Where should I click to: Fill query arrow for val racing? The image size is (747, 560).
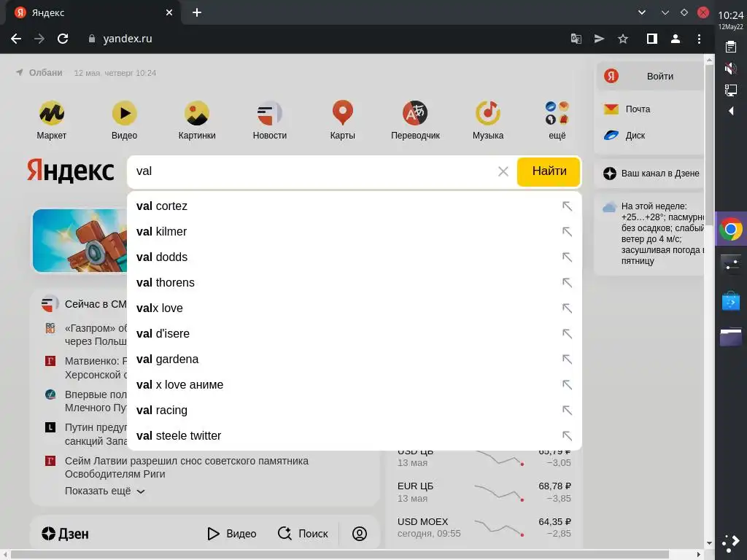567,411
